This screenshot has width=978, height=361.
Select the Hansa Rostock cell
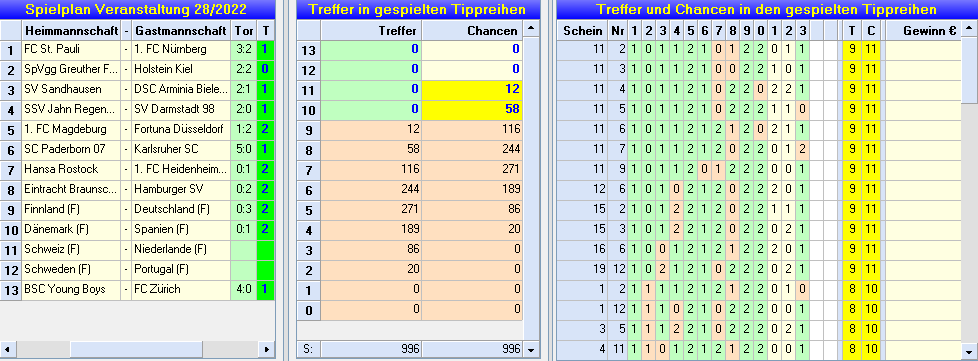(71, 169)
